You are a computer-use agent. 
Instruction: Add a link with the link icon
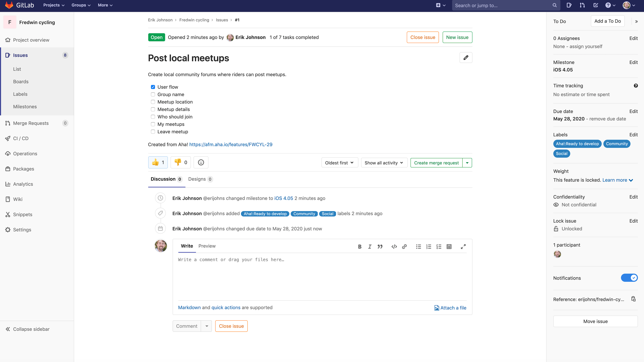[404, 247]
